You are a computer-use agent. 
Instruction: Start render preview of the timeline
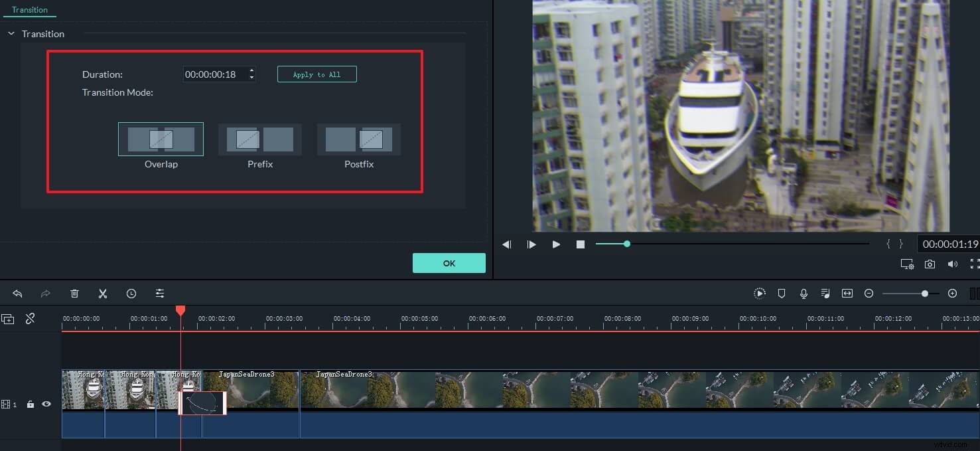[x=759, y=293]
